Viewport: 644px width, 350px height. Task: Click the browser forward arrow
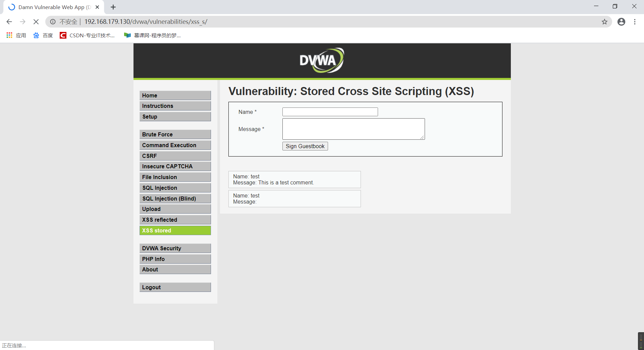(x=22, y=22)
